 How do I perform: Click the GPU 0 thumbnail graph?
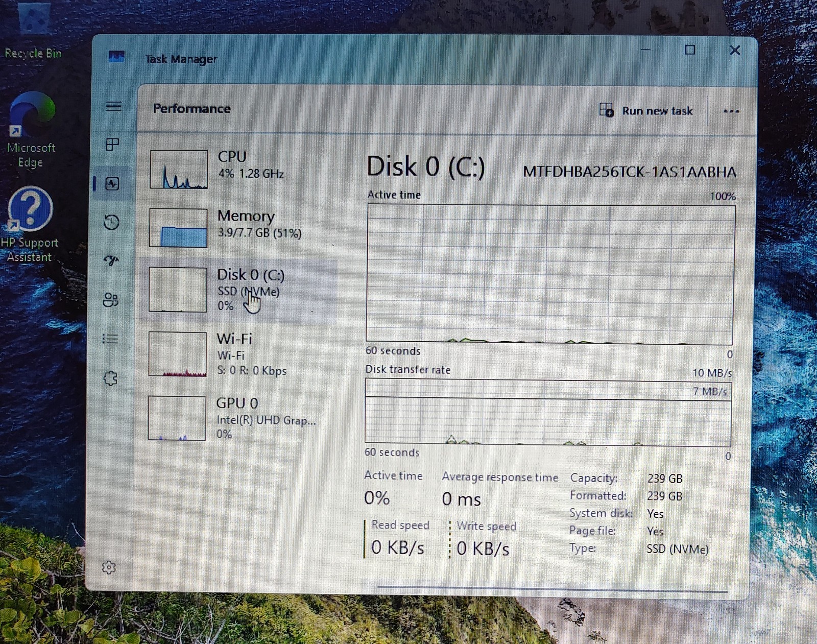pos(177,418)
